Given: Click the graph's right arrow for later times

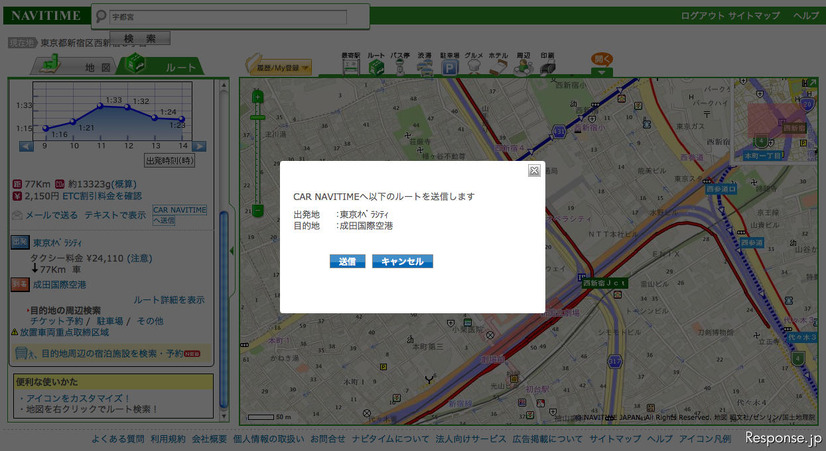Looking at the screenshot, I should pyautogui.click(x=199, y=146).
